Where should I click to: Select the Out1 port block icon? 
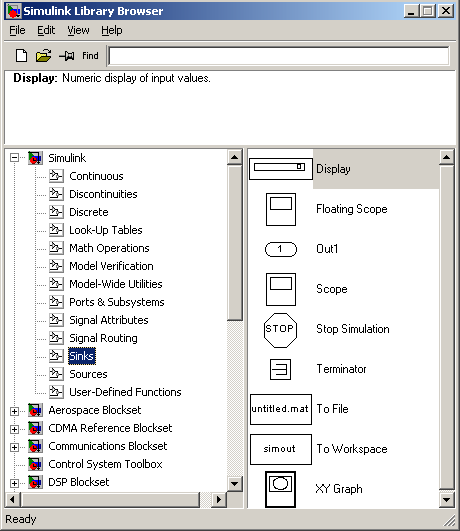[x=281, y=250]
